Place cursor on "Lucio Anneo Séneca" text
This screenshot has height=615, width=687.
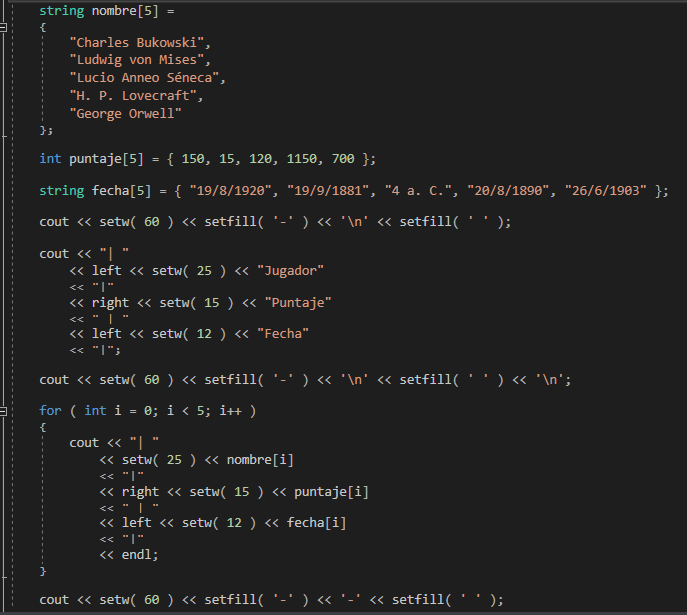point(144,78)
